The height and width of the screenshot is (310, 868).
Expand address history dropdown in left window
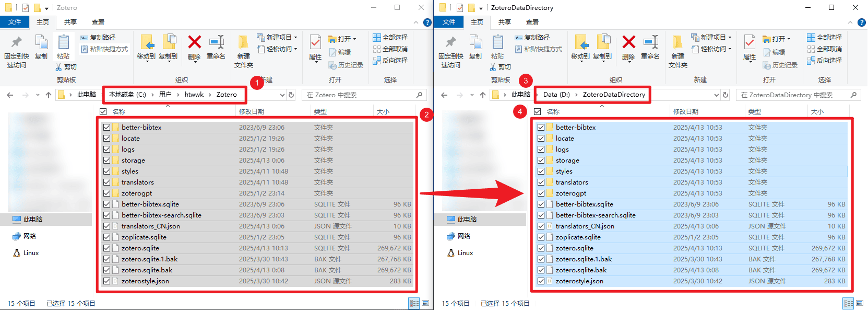tap(282, 95)
